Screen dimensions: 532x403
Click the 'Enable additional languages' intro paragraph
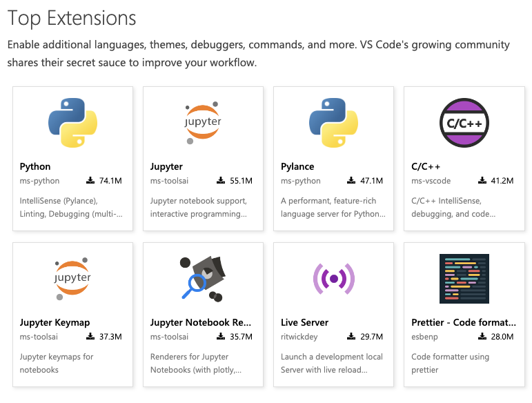tap(259, 54)
